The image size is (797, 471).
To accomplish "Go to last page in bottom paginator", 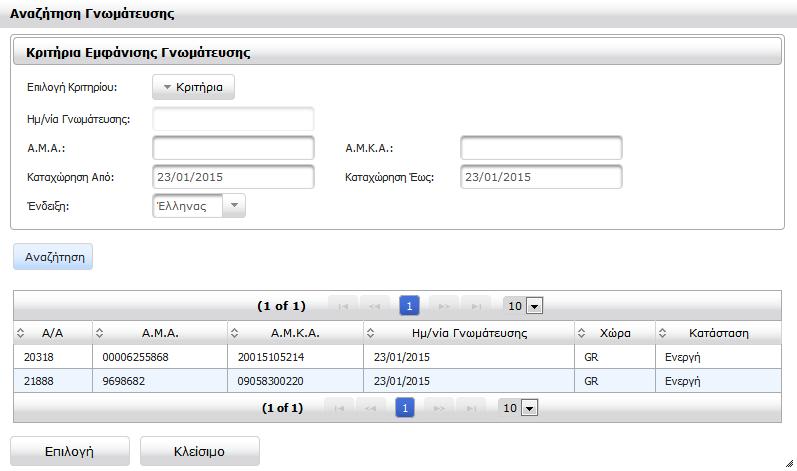I will coord(471,408).
